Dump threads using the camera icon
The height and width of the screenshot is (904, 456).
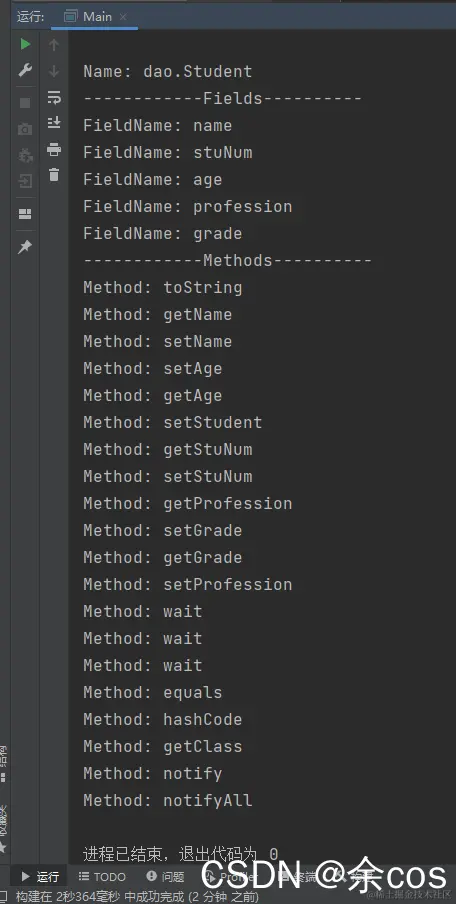tap(25, 129)
